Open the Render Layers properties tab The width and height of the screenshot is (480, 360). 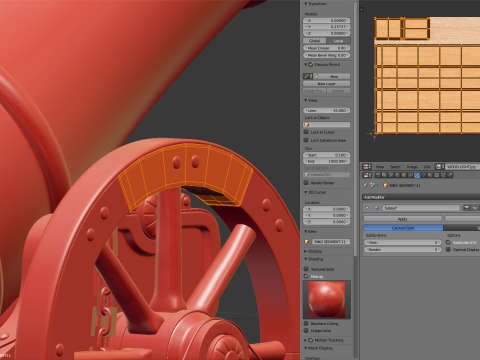point(384,175)
